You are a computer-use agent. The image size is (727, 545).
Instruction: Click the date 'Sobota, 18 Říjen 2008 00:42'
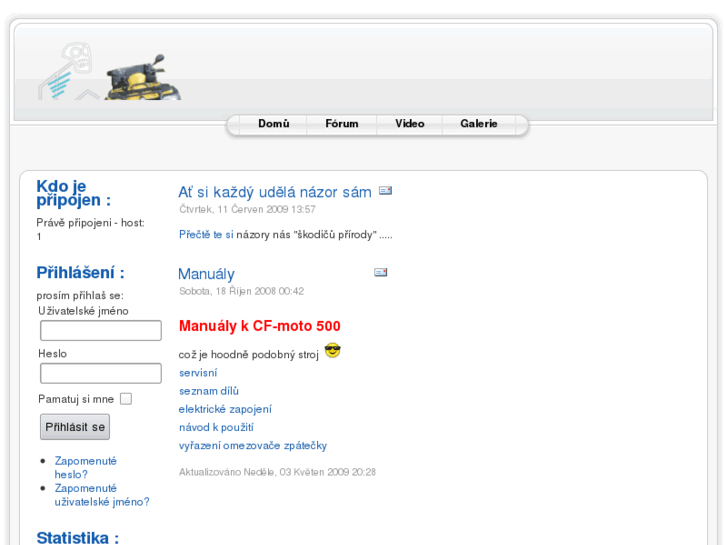(x=242, y=291)
